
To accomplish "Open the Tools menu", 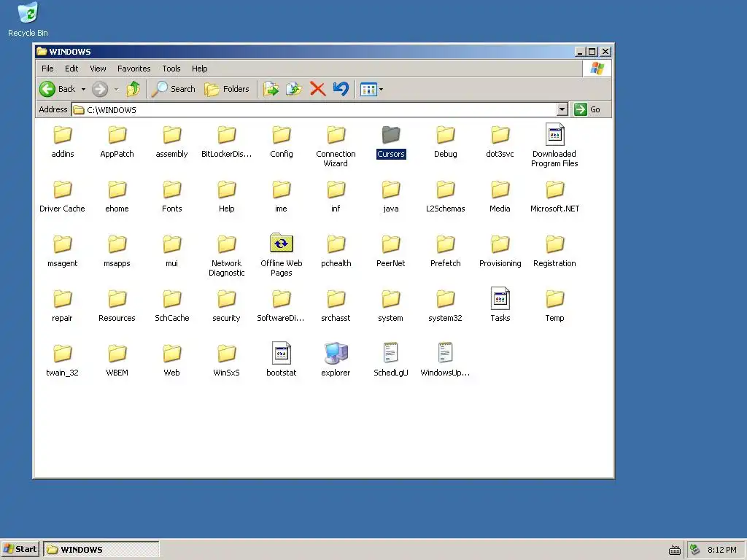I will click(171, 69).
